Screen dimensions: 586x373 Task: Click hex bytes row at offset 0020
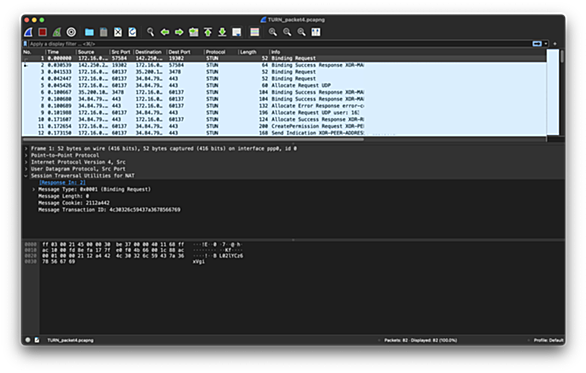pos(113,256)
